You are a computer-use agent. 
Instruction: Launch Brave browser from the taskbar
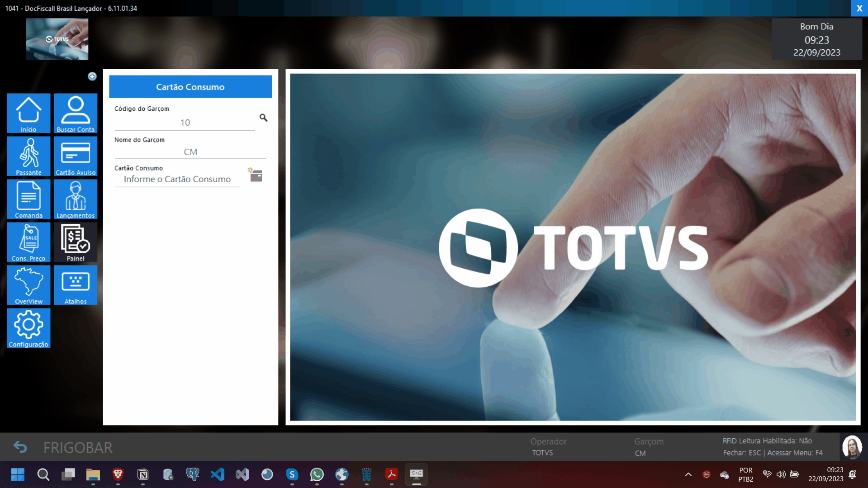click(118, 474)
